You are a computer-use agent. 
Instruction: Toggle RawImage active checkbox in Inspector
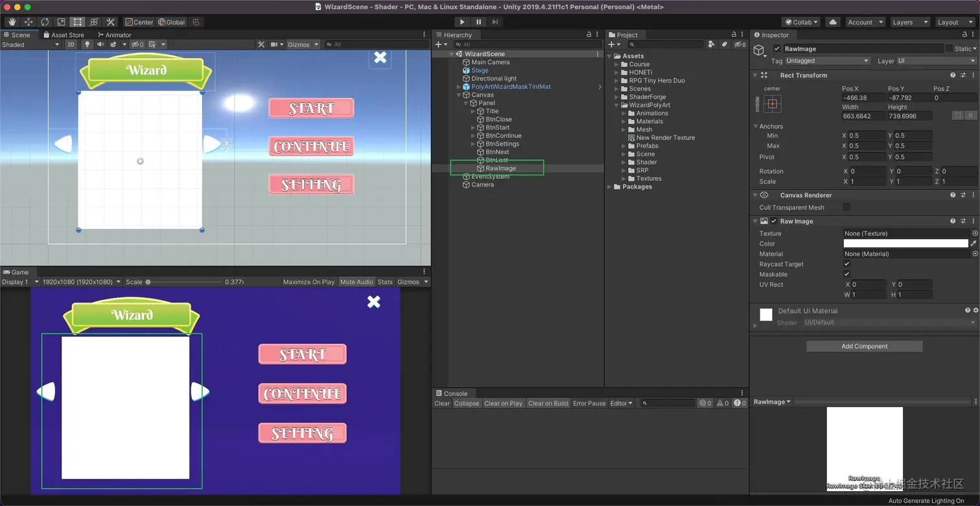coord(777,49)
